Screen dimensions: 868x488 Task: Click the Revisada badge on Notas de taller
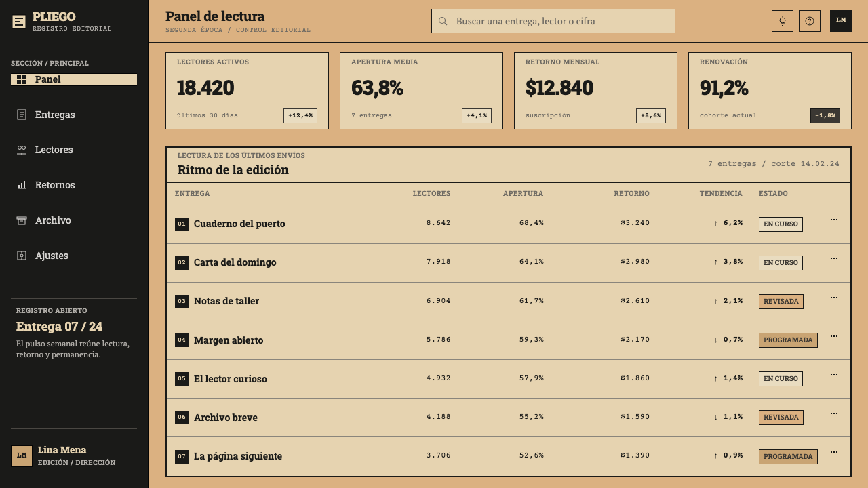coord(781,301)
